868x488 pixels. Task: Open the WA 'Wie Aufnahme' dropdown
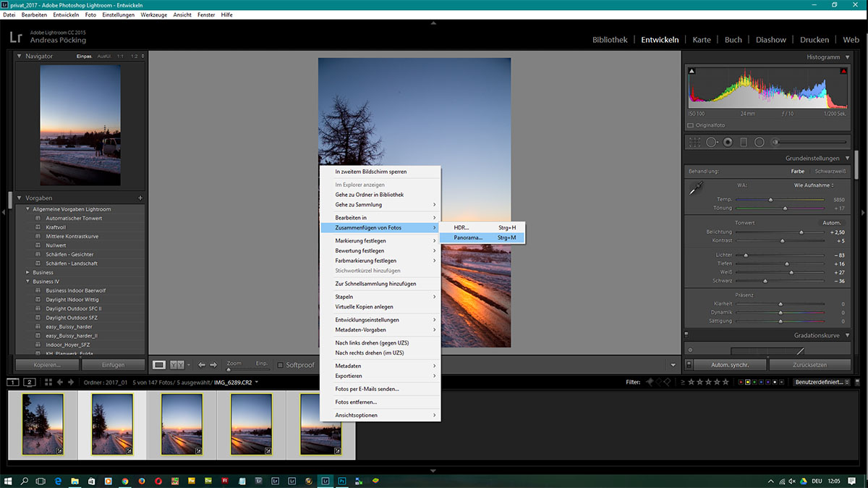[x=812, y=185]
